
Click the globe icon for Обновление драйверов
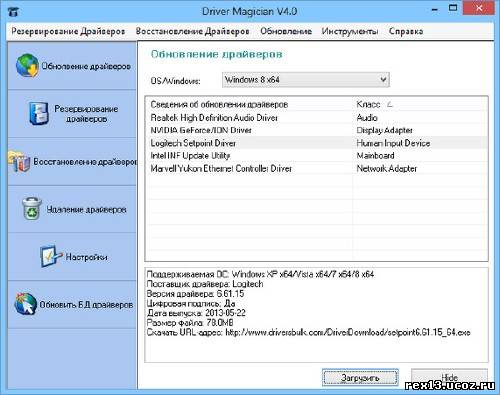coord(27,66)
